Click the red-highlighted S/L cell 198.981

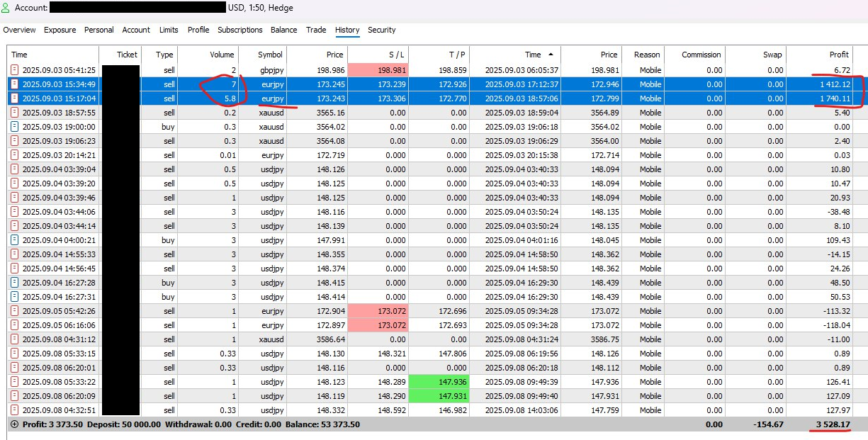pos(378,70)
